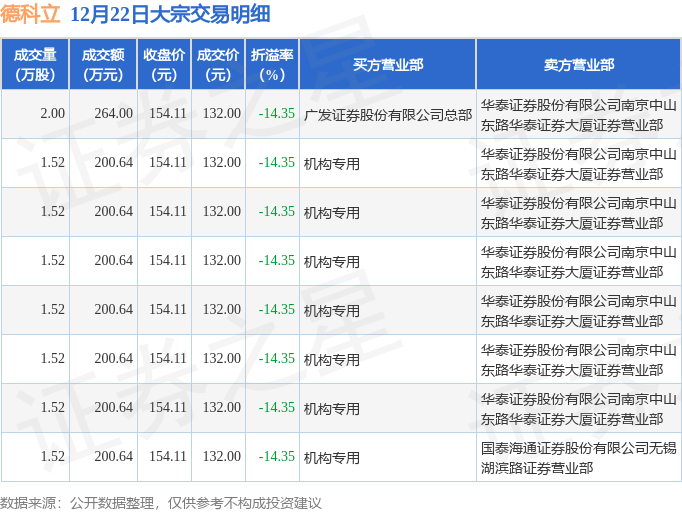Viewport: 682px width, 512px height.
Task: Click the 12月22日大宗交易明细 title text
Action: pos(170,14)
